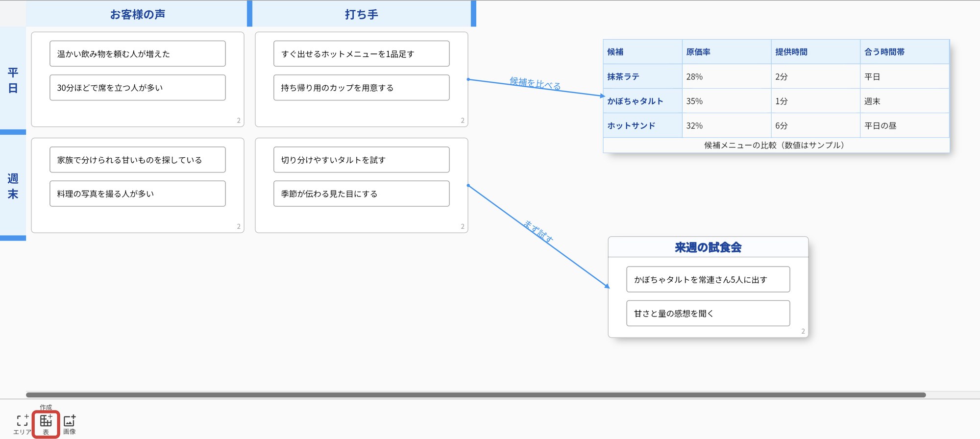Click table header cell 候補

[x=643, y=51]
